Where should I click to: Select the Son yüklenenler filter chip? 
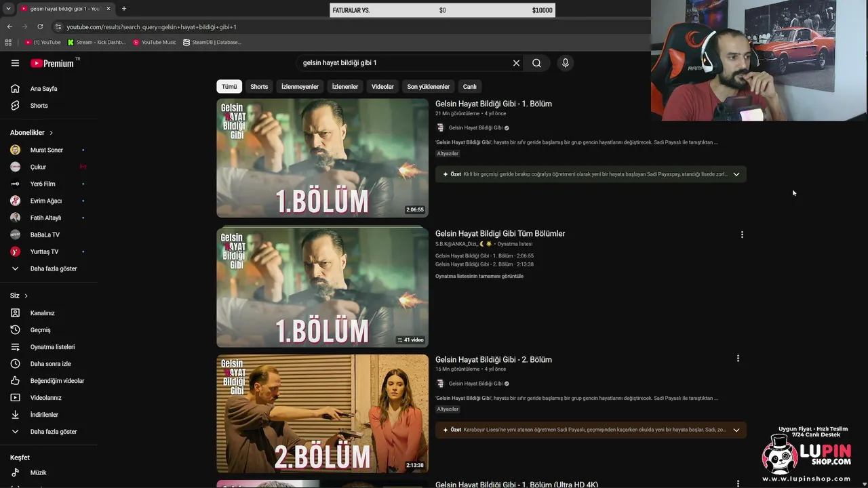(x=429, y=87)
